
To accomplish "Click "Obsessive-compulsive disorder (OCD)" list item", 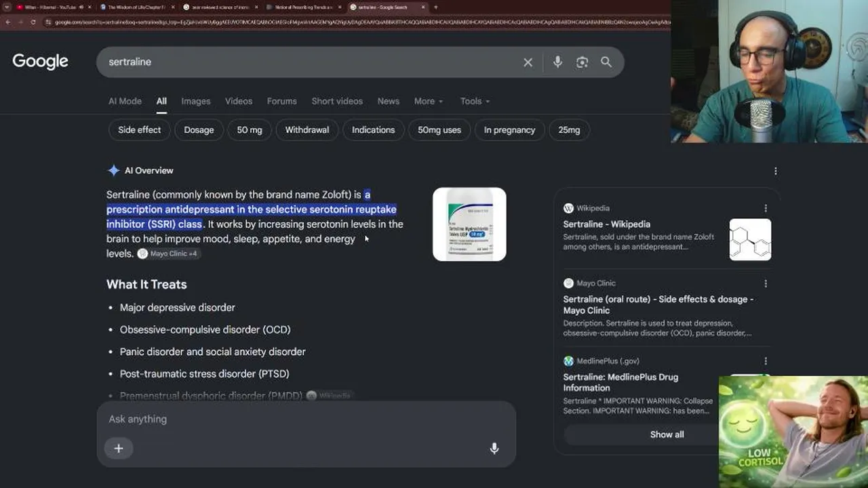I will [x=205, y=330].
